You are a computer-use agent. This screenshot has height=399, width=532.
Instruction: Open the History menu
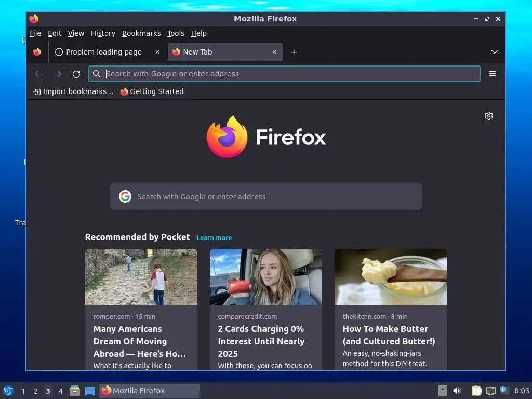(103, 33)
